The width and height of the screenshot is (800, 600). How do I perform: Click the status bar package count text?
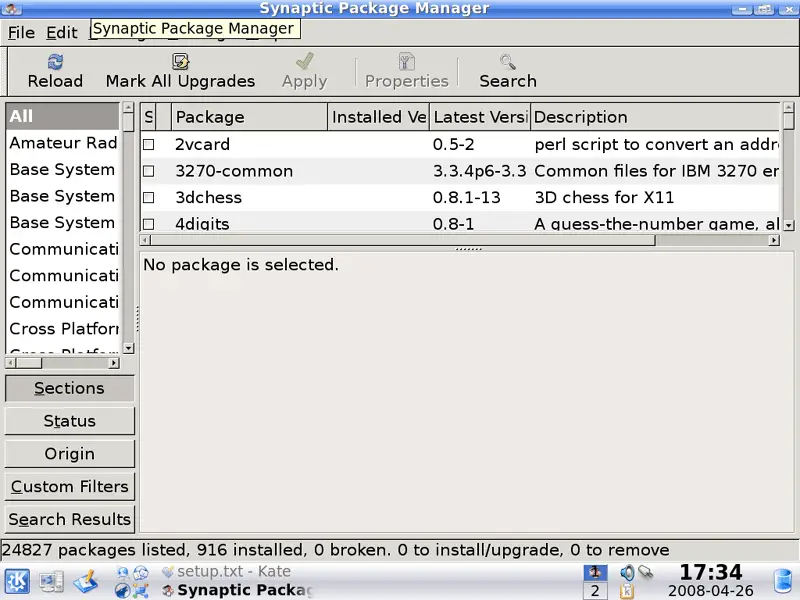(335, 550)
